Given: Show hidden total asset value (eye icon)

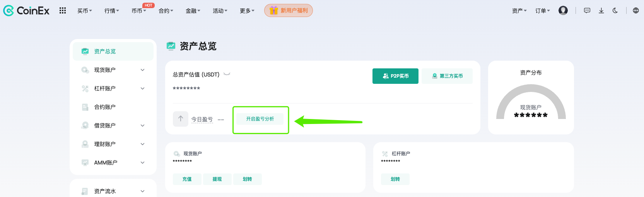Looking at the screenshot, I should click(x=227, y=75).
